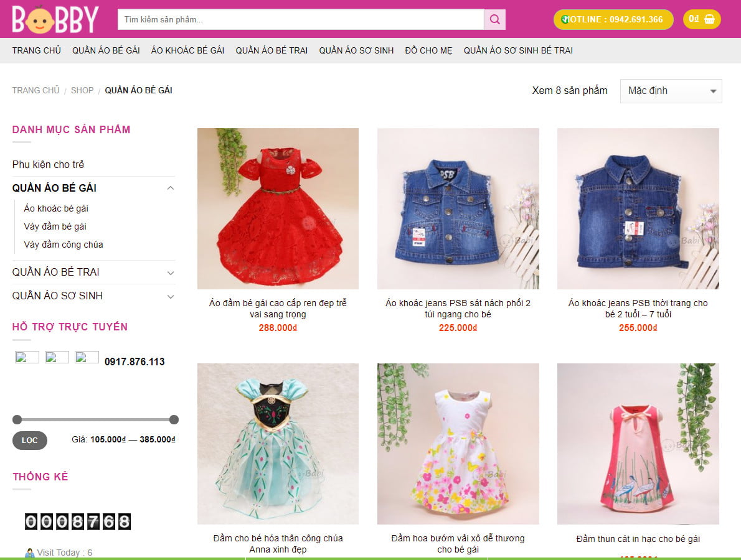741x560 pixels.
Task: Click the HOTLINE 0942.691.366 button
Action: (x=613, y=19)
